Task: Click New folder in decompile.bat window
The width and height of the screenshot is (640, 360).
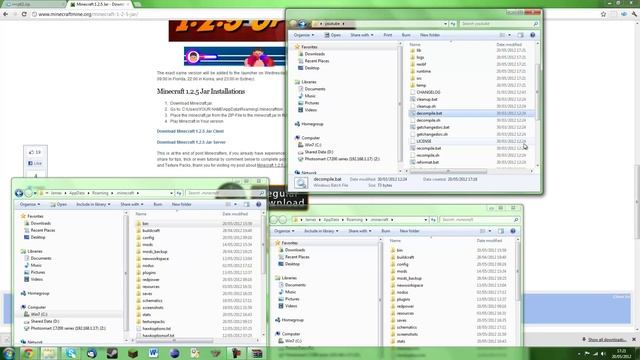Action: (x=430, y=35)
